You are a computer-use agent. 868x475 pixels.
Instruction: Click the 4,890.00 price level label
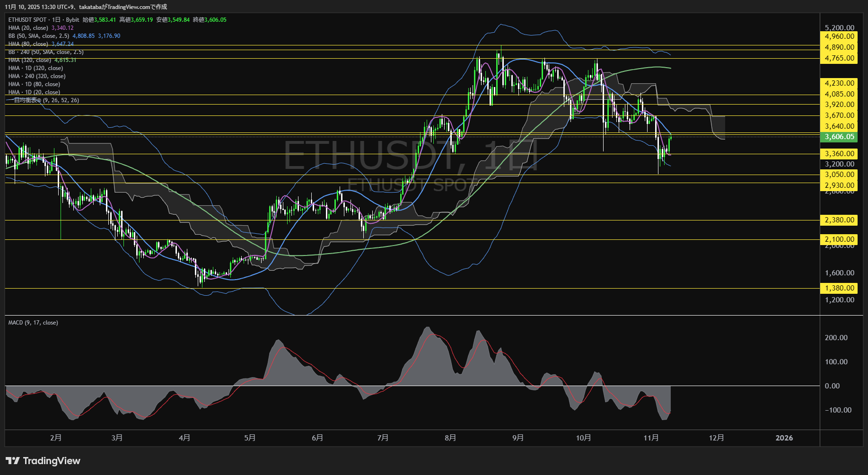tap(839, 47)
